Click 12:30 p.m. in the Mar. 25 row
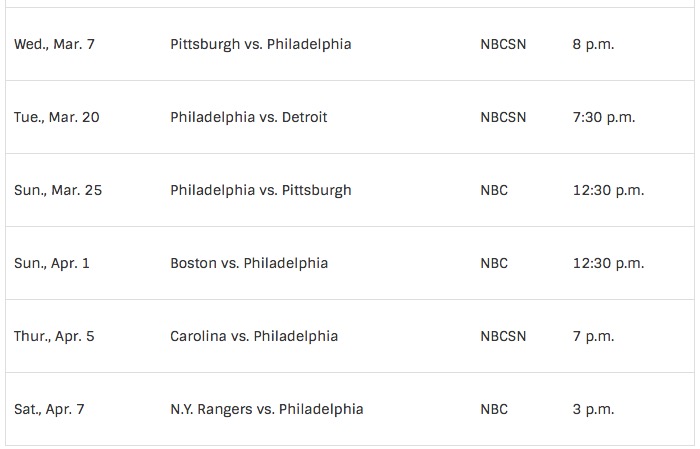 tap(608, 190)
